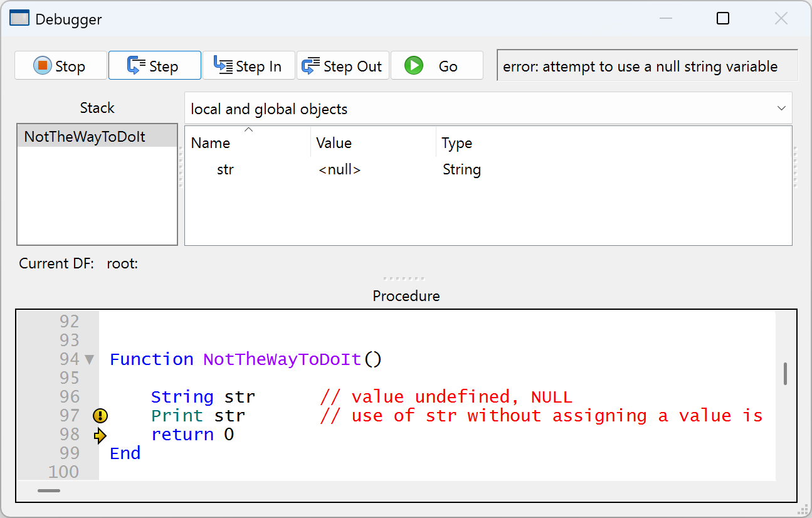Screen dimensions: 812x518
Task: Click the Debugger window icon in title bar
Action: (x=19, y=19)
